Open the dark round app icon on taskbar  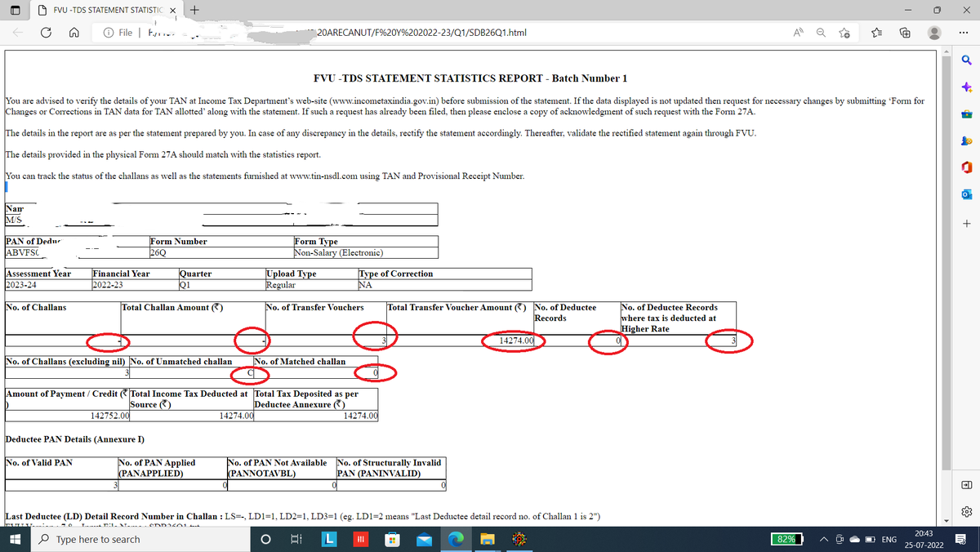pyautogui.click(x=520, y=539)
